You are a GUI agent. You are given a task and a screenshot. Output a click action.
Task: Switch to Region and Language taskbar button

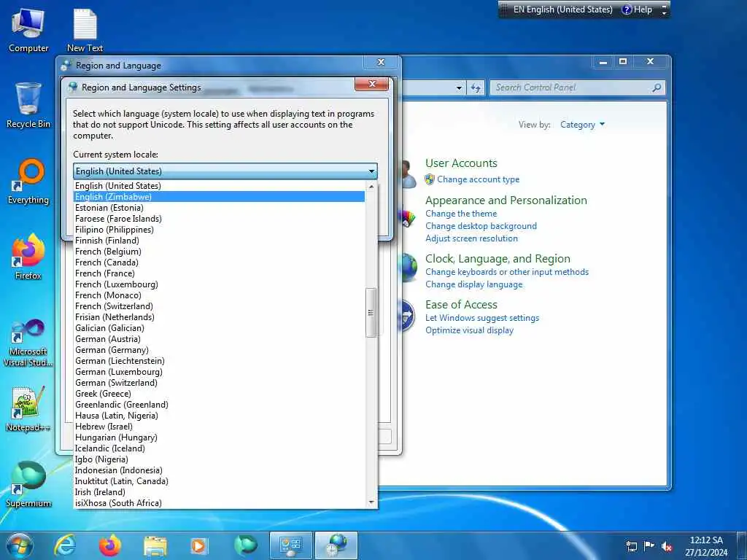coord(336,545)
